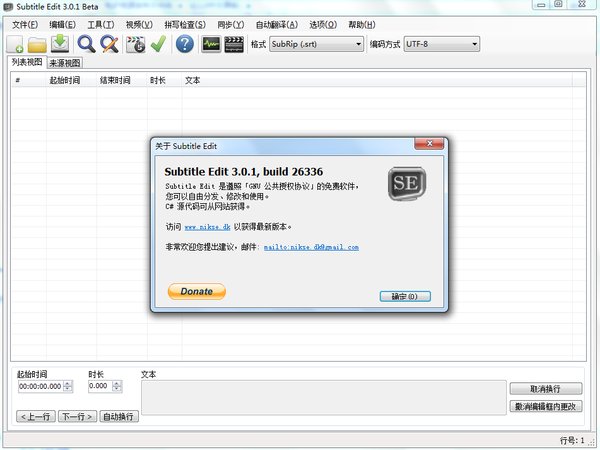Decrease start time with down arrow

68,389
